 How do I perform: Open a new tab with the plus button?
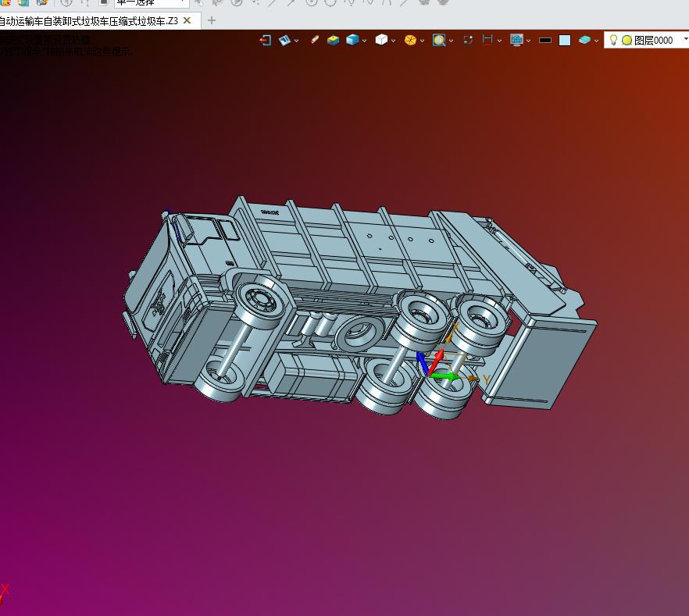click(211, 20)
